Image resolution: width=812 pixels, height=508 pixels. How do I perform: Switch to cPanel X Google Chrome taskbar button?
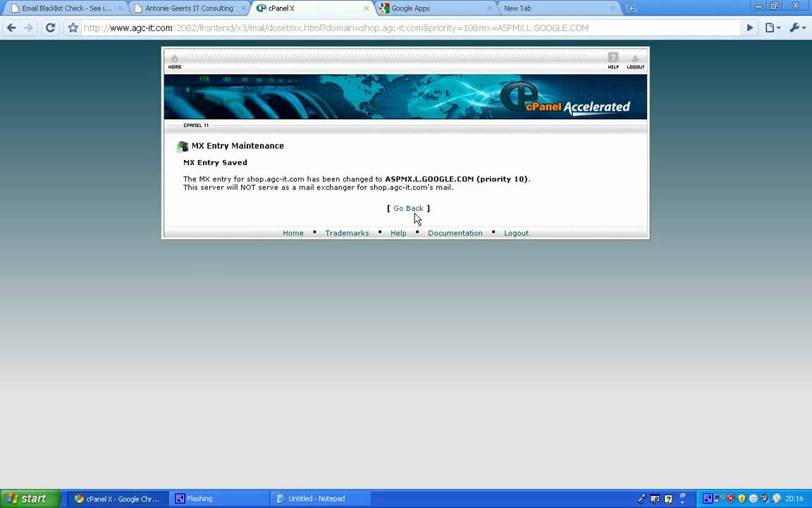[118, 499]
